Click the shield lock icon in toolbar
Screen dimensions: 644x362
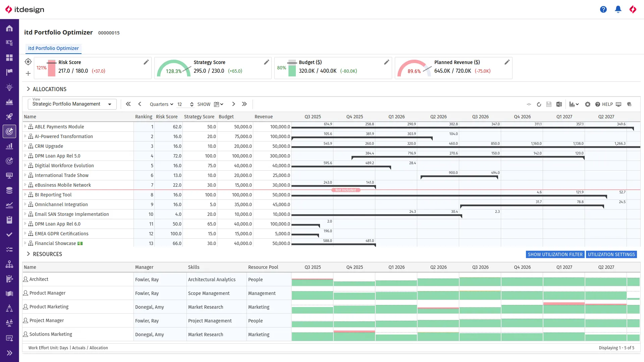(x=629, y=104)
